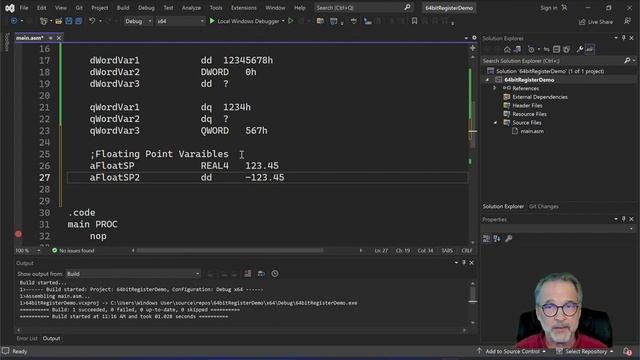
Task: Click Start Without Debugging outline play icon
Action: point(291,21)
